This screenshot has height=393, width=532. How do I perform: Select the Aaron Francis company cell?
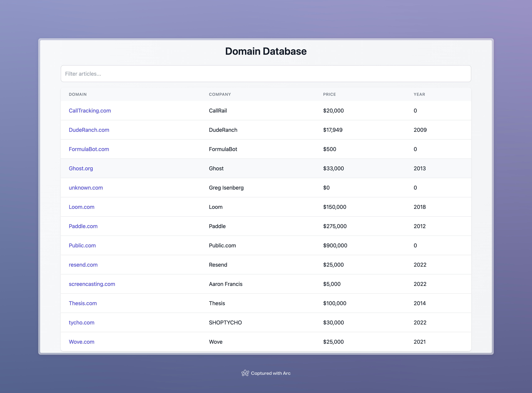click(x=226, y=284)
